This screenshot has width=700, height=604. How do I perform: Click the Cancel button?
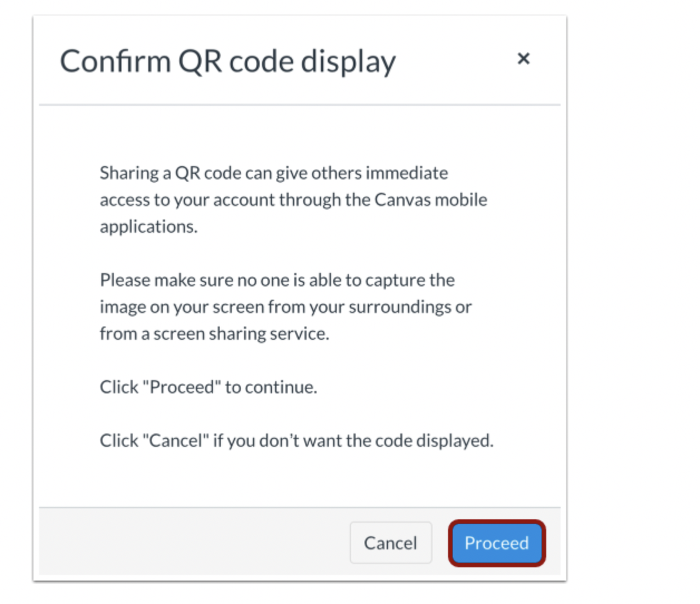[390, 543]
